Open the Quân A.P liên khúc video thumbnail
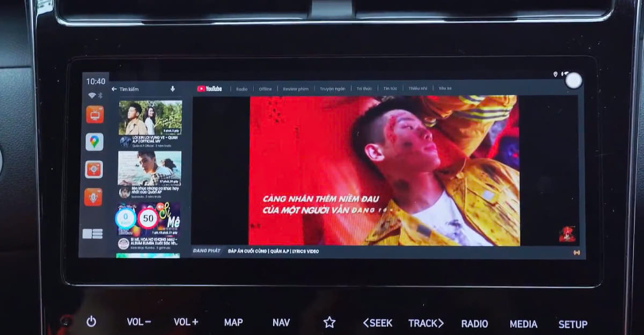Image resolution: width=644 pixels, height=335 pixels. coord(150,168)
